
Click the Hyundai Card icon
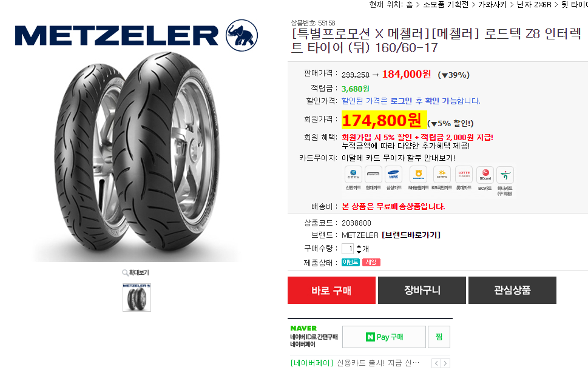coord(373,175)
